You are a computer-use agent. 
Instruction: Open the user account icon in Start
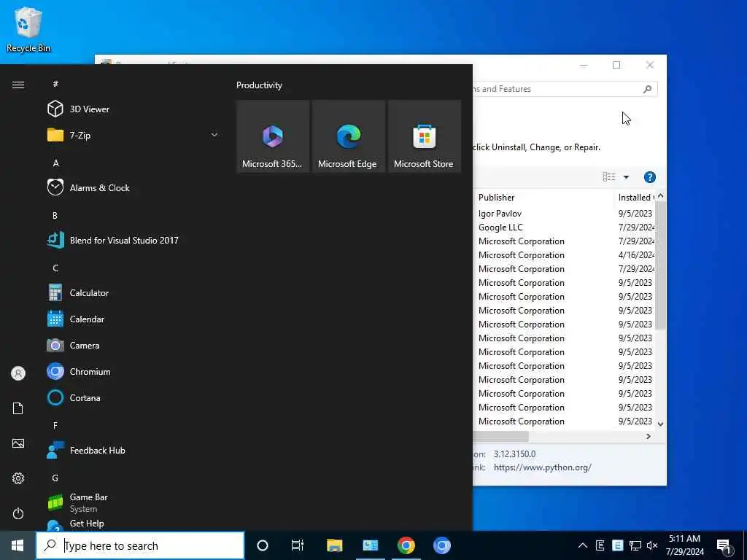(18, 373)
